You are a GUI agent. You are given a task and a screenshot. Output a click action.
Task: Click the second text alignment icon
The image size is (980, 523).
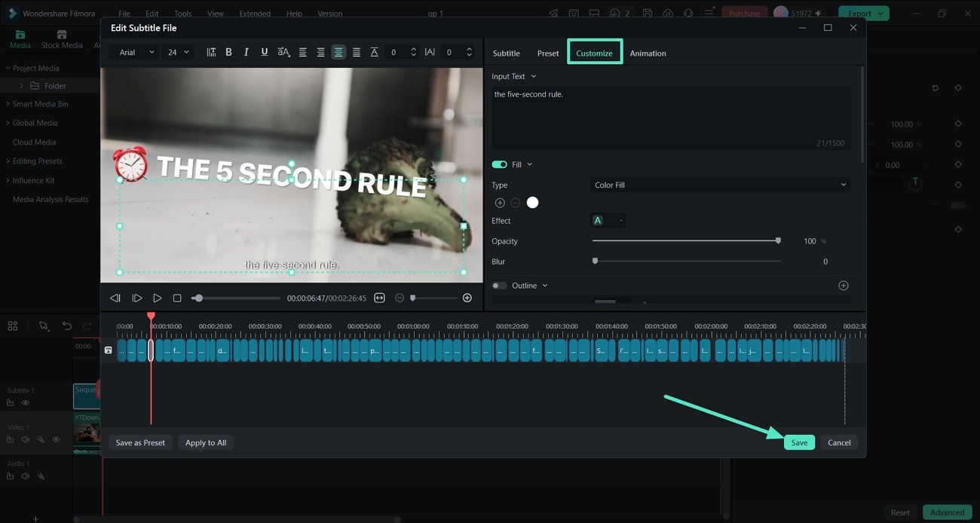point(320,52)
